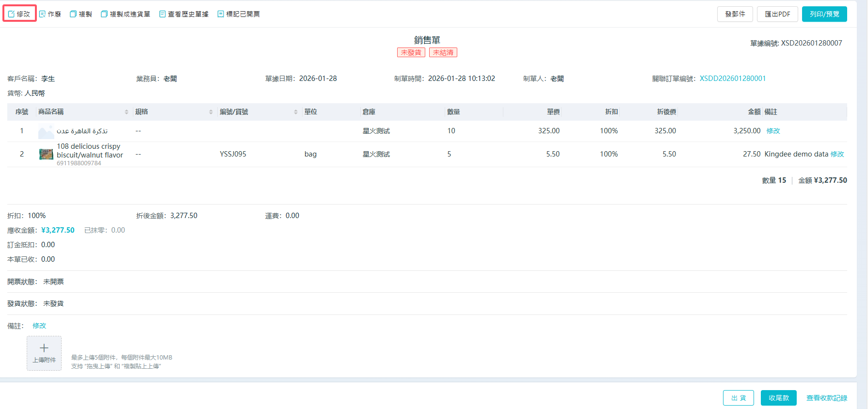Click 修改 link next to 備註 at bottom
The image size is (868, 409).
pos(39,326)
